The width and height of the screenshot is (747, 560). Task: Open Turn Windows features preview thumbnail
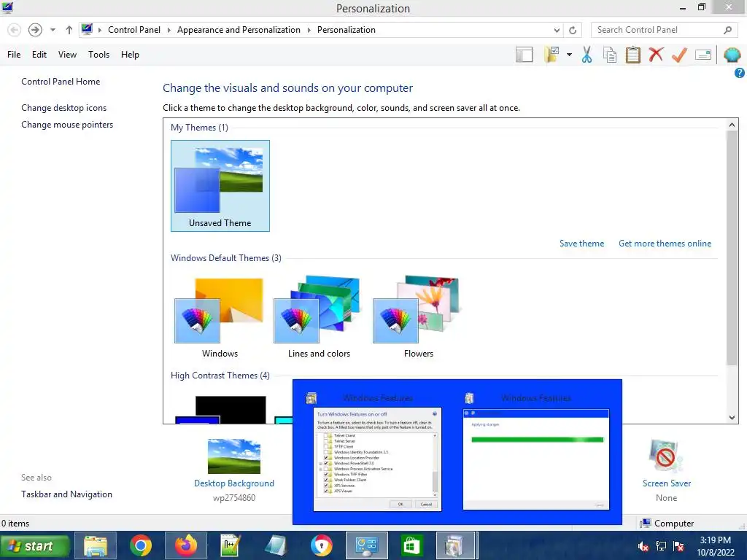click(x=377, y=459)
